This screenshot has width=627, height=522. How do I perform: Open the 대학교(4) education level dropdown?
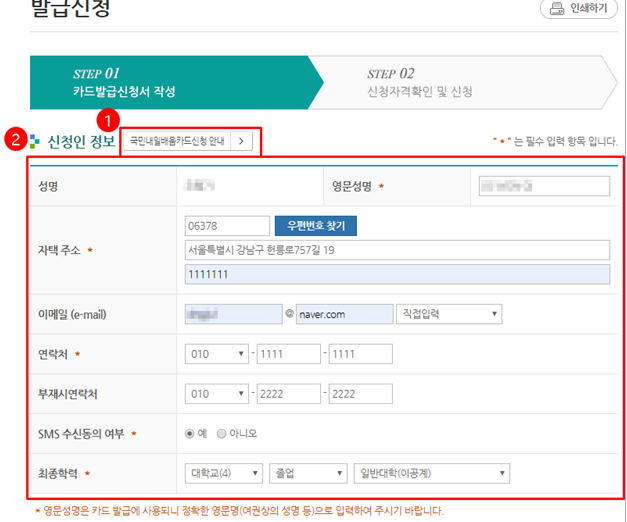(x=224, y=474)
